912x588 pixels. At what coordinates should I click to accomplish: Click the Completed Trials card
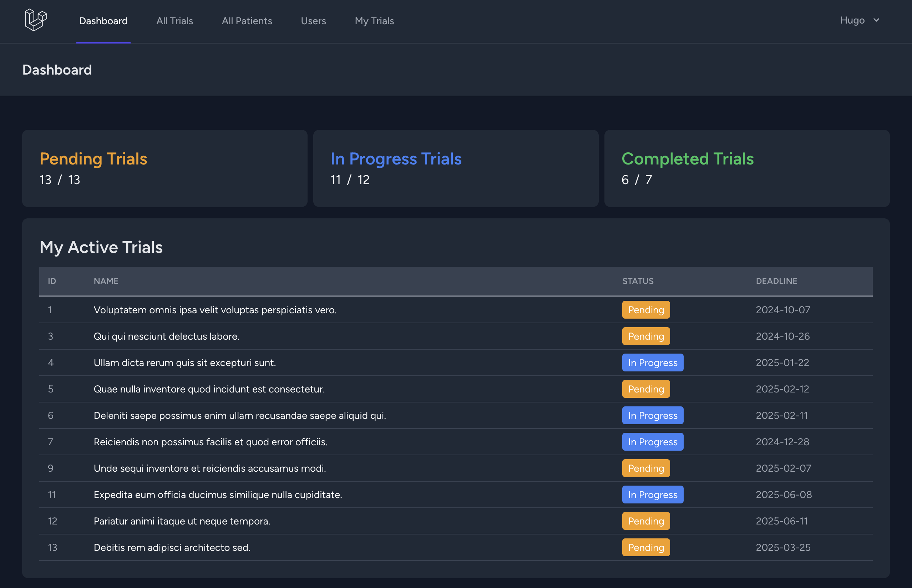pyautogui.click(x=746, y=168)
